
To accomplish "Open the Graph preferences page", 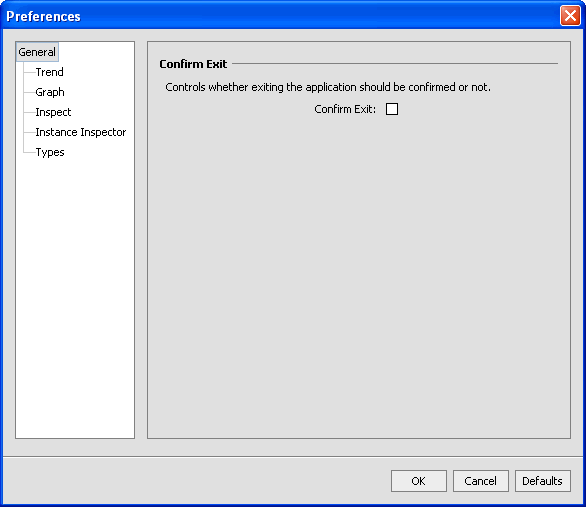I will click(50, 92).
